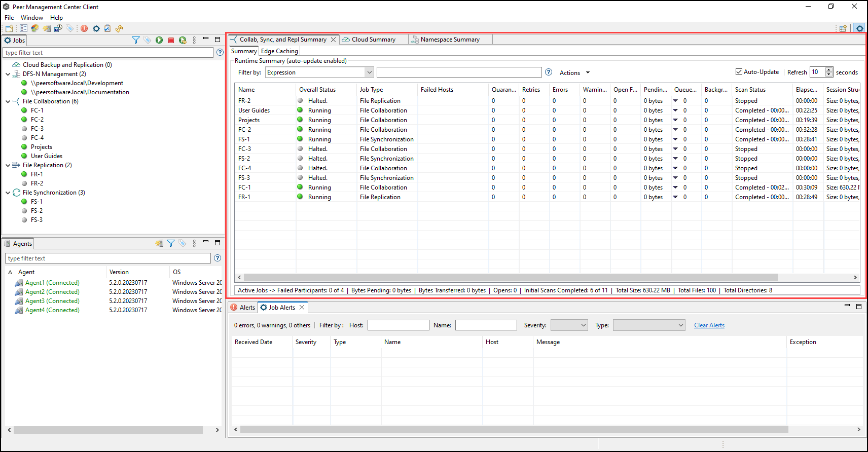This screenshot has width=868, height=452.
Task: Click the filter funnel icon in Agents panel
Action: pyautogui.click(x=171, y=243)
